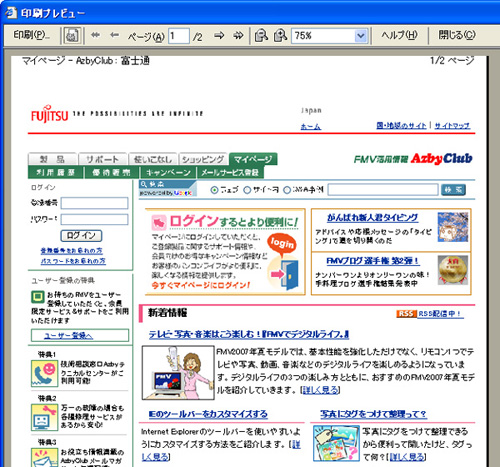Jump to last page arrow
500x467 pixels.
coord(238,35)
